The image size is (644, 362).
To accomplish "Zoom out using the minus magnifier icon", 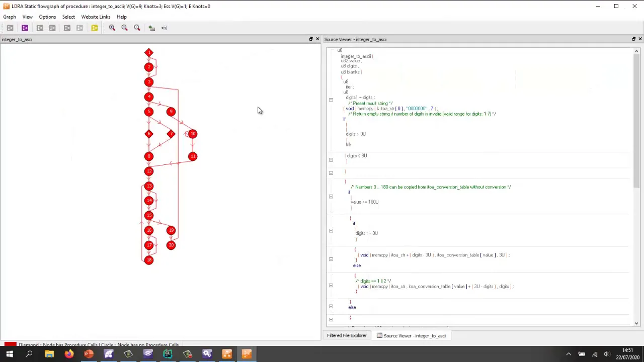I will [124, 28].
